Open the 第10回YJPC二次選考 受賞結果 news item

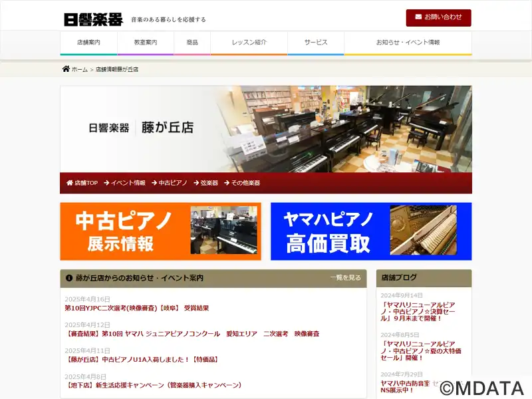[x=137, y=308]
